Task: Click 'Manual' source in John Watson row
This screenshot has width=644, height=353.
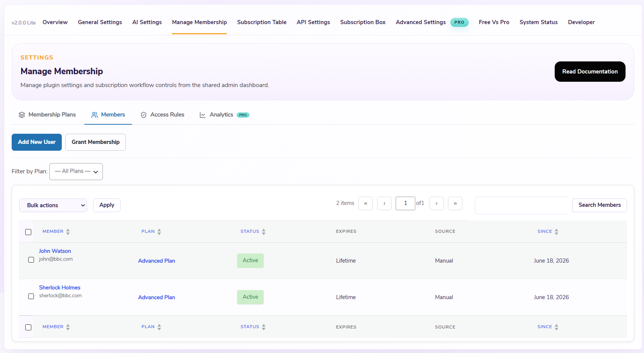Action: point(444,261)
